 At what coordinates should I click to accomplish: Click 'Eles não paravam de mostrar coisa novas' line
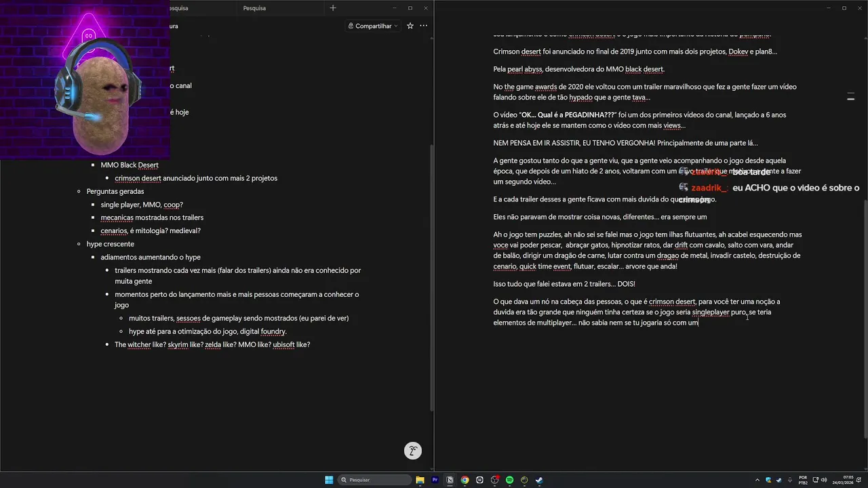[x=599, y=217]
